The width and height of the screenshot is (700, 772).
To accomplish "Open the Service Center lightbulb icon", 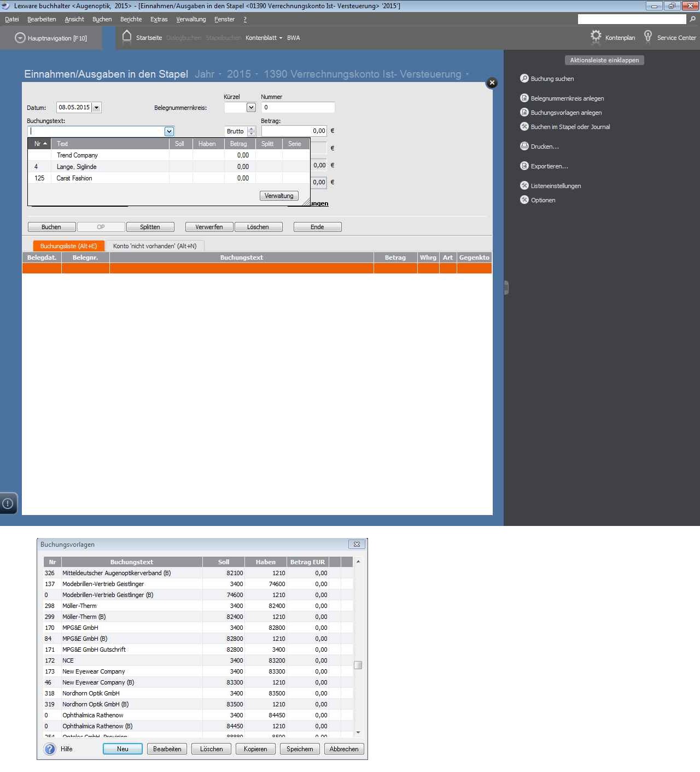I will click(x=648, y=37).
